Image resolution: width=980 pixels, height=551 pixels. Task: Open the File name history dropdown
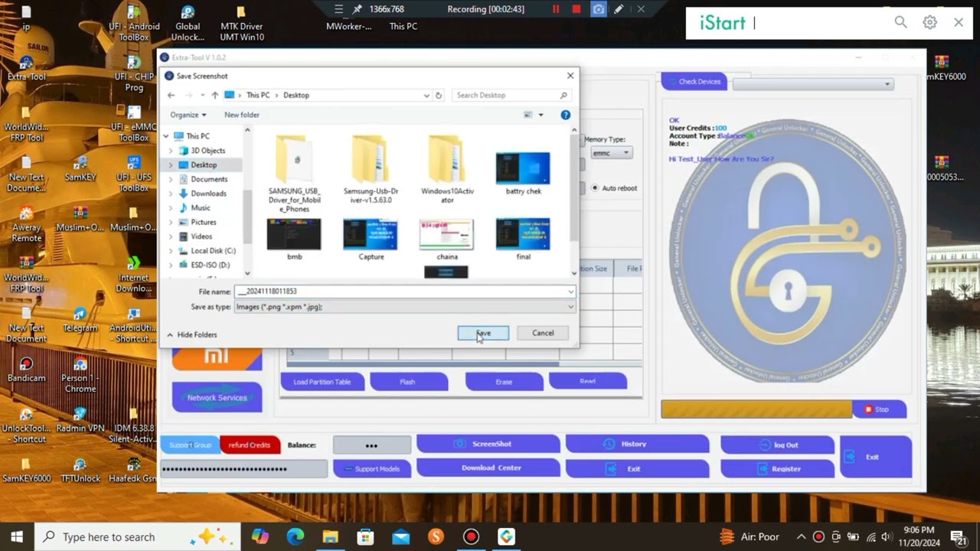pos(570,292)
